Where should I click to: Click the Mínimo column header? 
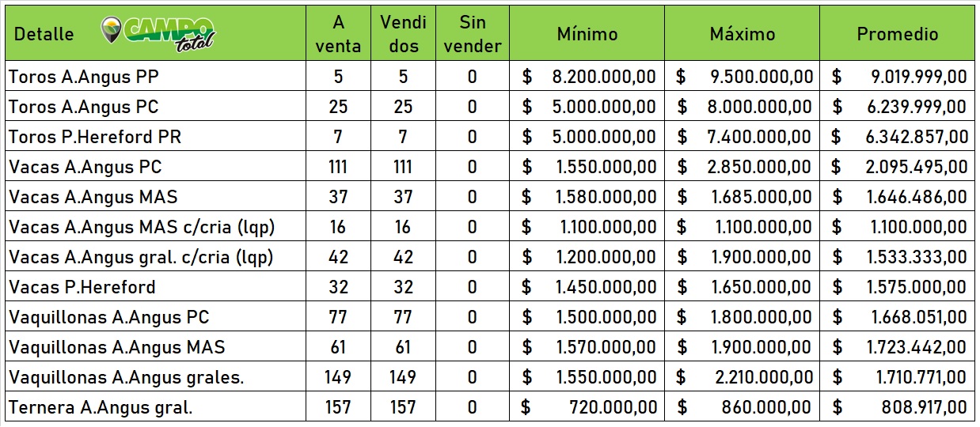point(587,34)
